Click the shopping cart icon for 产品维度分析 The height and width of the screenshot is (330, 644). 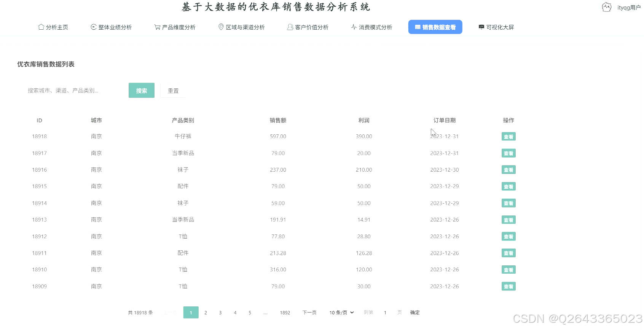(157, 27)
